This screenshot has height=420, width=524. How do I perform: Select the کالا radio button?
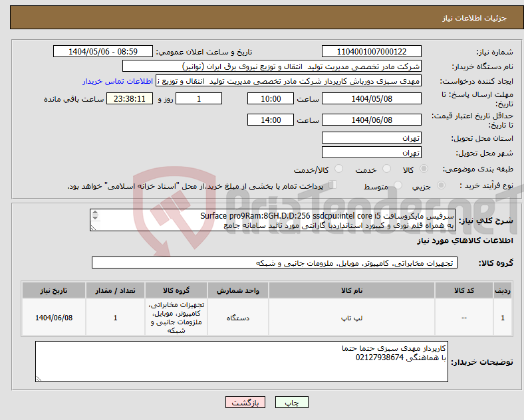[424, 169]
